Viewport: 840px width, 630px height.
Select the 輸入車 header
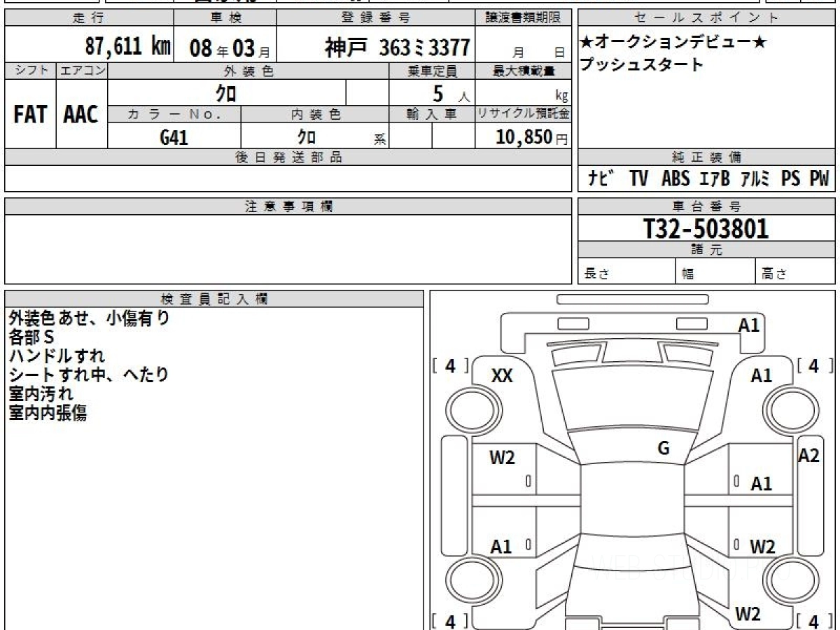point(432,114)
